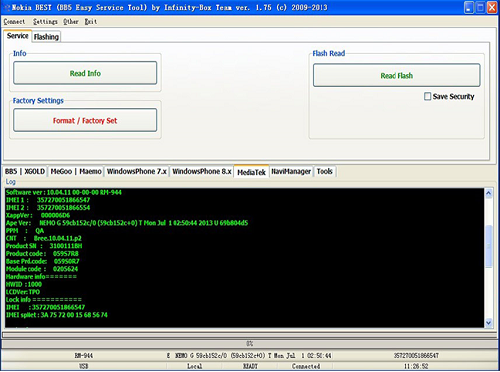Minimize the Nokia BEST window

(469, 8)
